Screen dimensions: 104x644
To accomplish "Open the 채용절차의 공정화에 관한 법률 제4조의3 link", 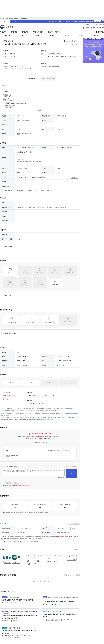I will [63, 409].
